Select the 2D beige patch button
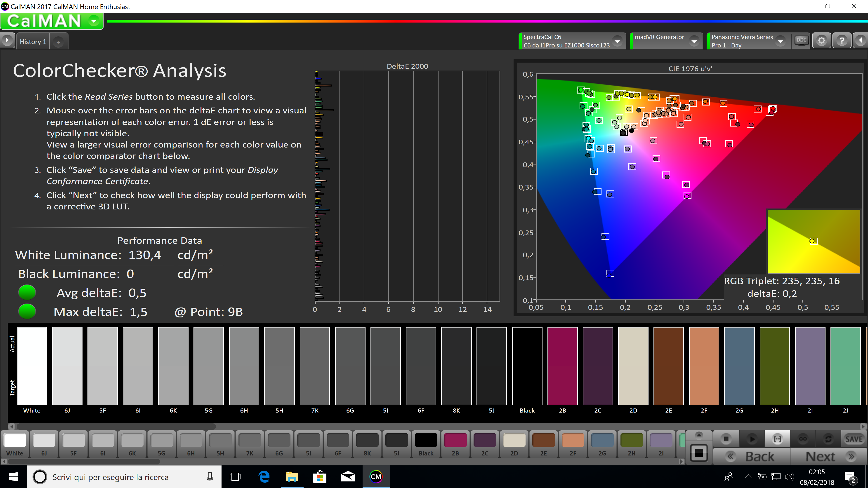 pyautogui.click(x=514, y=444)
